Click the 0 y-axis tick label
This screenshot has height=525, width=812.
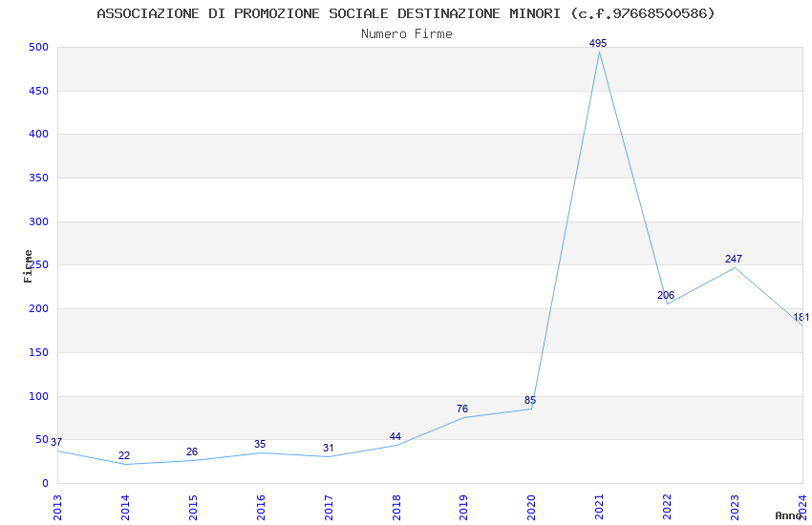pyautogui.click(x=45, y=484)
